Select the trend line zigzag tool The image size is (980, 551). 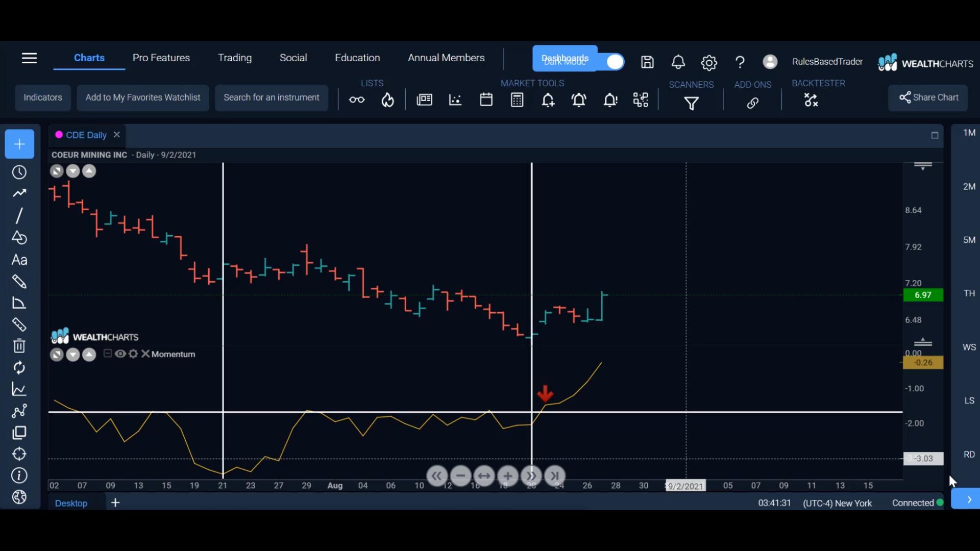tap(19, 193)
